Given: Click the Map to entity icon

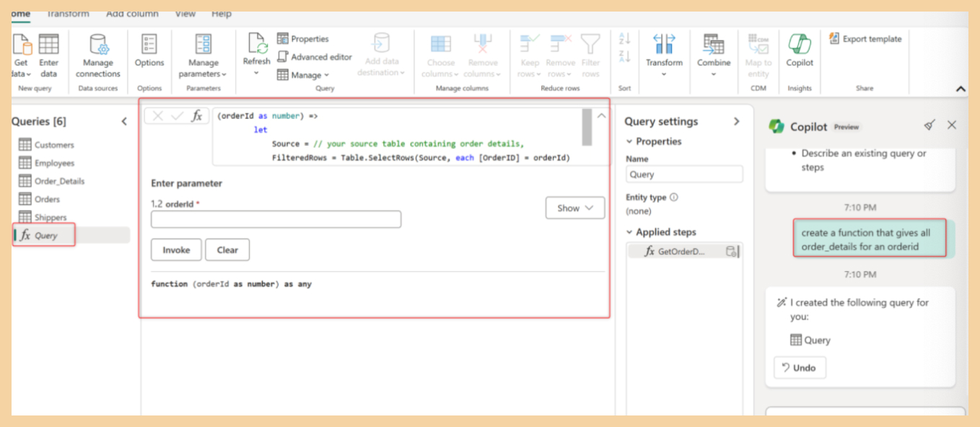Looking at the screenshot, I should point(758,44).
